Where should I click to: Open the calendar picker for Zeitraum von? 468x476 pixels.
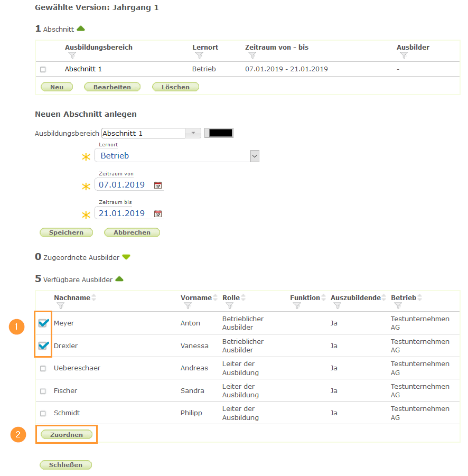(x=157, y=185)
